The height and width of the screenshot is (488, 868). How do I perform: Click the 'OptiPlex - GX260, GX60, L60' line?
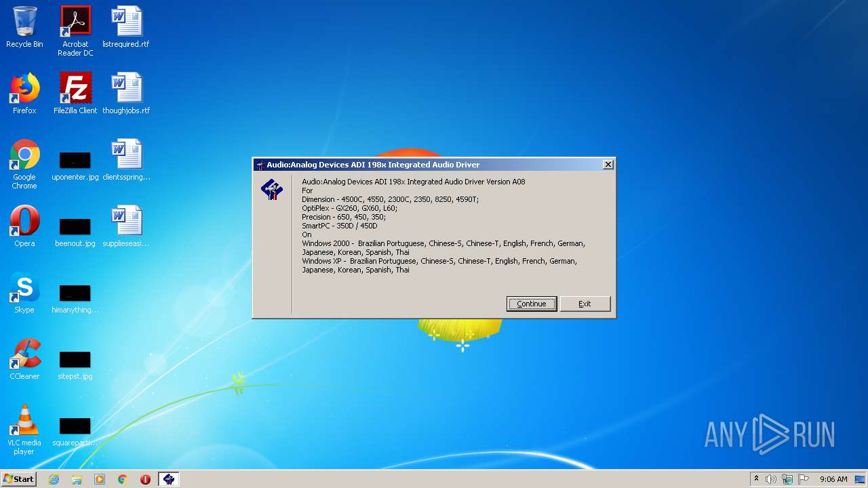click(349, 208)
